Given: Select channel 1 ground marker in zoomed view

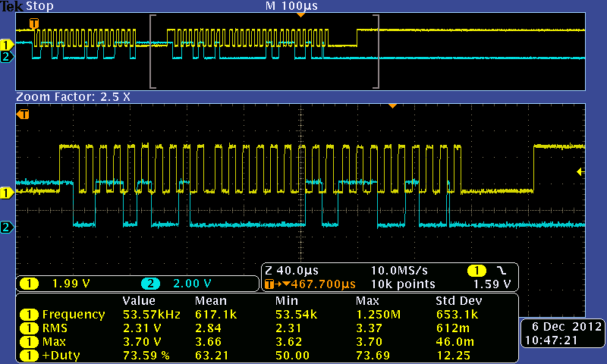Looking at the screenshot, I should tap(7, 193).
